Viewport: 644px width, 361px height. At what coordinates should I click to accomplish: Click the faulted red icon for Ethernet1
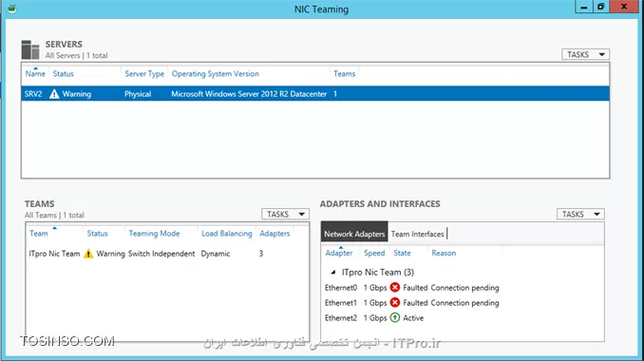(x=395, y=303)
